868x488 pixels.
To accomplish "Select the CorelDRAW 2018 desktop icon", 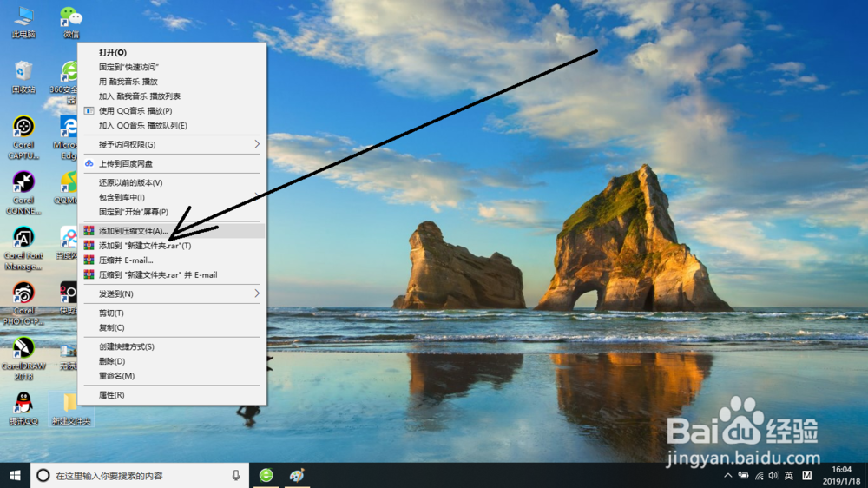I will (23, 359).
